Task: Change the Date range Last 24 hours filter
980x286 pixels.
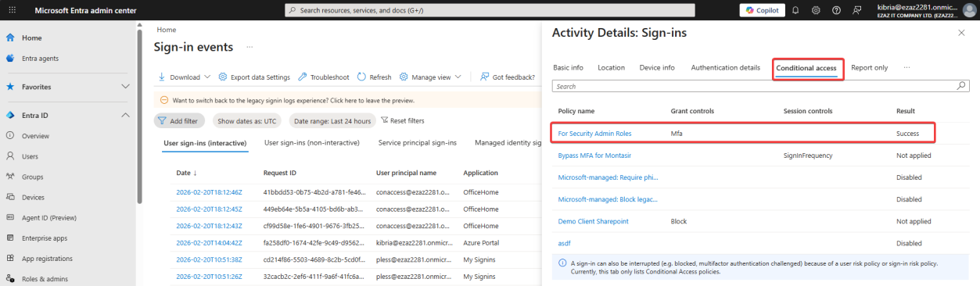Action: (332, 121)
